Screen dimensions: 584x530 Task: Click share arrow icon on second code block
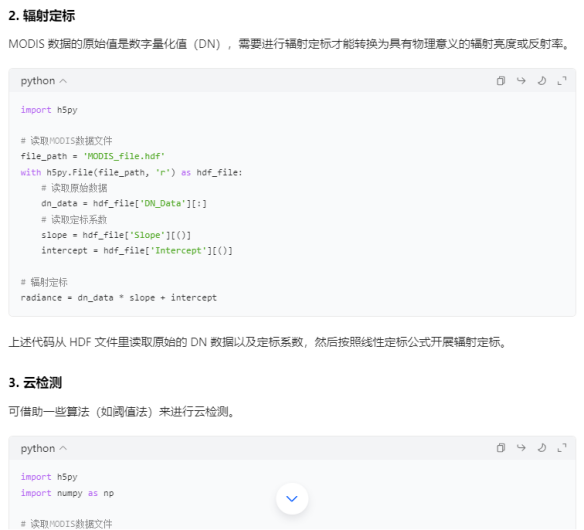pyautogui.click(x=521, y=447)
